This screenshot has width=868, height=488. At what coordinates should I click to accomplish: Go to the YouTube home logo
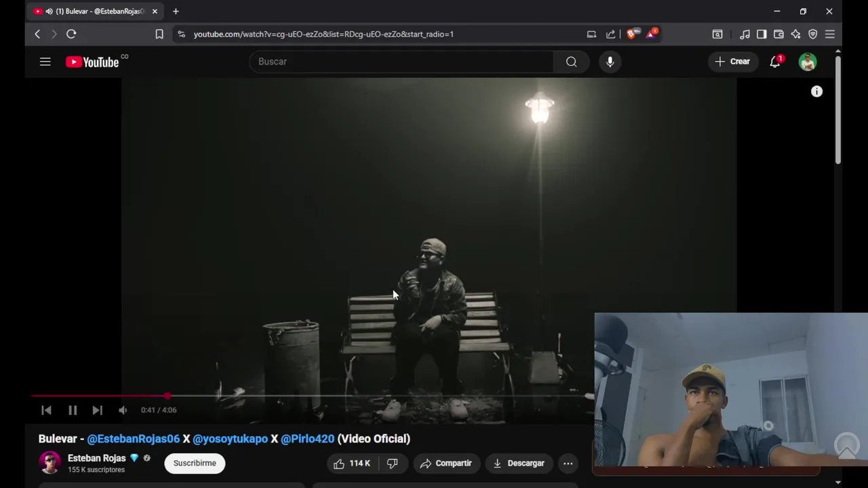point(92,62)
